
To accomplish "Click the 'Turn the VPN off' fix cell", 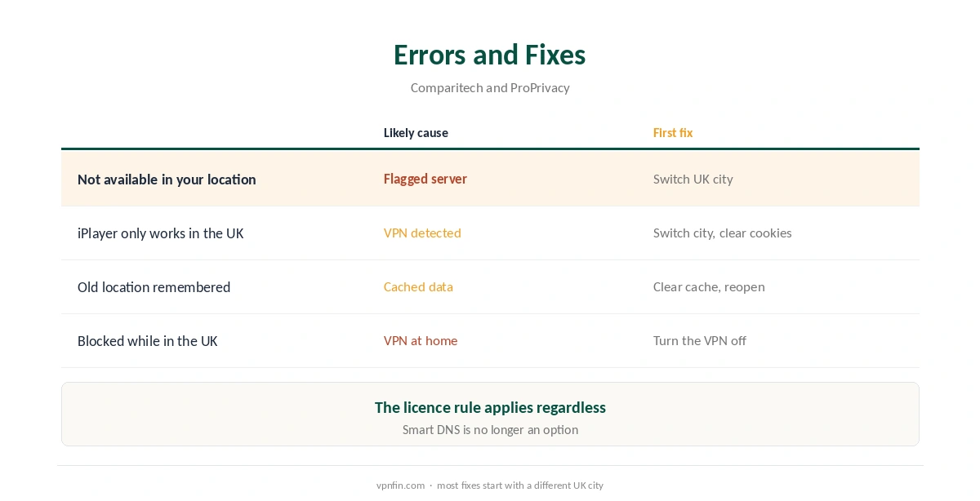I will (700, 340).
